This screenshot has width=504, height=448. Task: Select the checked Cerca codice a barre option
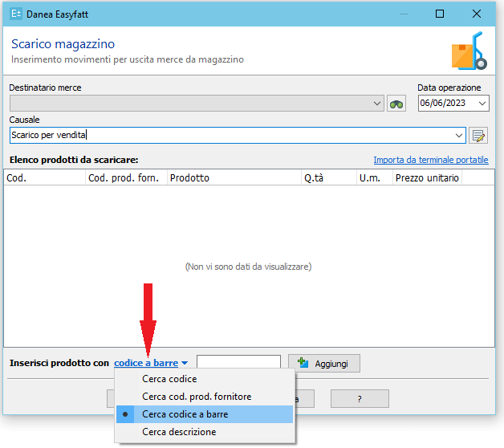(185, 414)
